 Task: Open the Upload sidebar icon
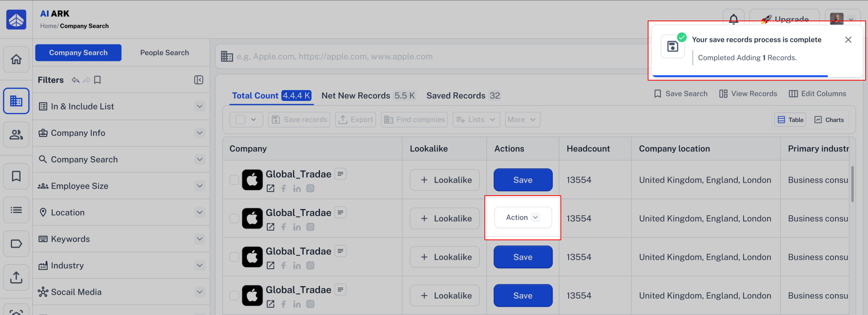pyautogui.click(x=16, y=277)
